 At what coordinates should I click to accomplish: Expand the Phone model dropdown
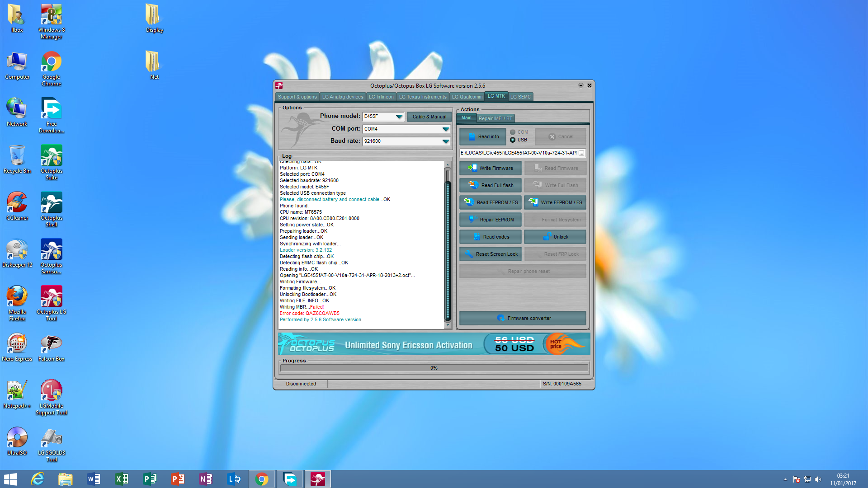coord(399,117)
